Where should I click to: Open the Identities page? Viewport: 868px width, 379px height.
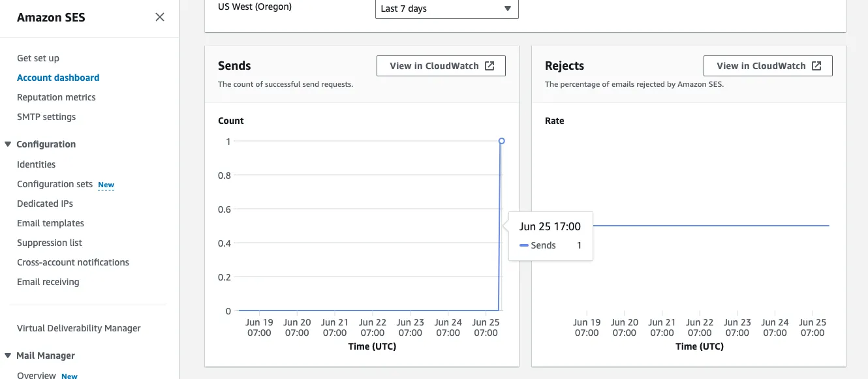(x=36, y=164)
